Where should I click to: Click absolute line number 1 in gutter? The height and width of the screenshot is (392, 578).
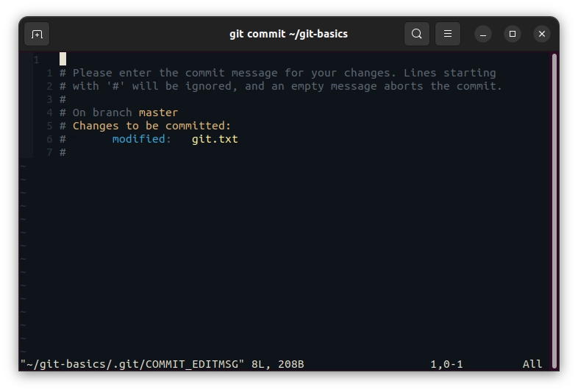pyautogui.click(x=36, y=60)
